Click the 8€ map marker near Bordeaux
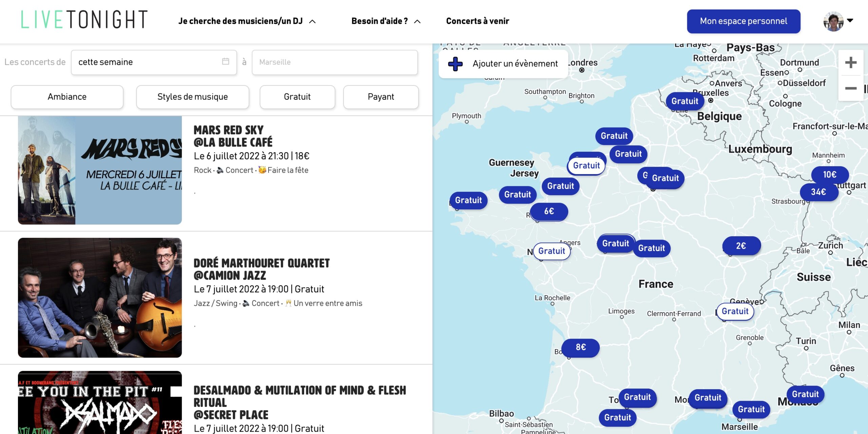The width and height of the screenshot is (868, 434). (580, 347)
